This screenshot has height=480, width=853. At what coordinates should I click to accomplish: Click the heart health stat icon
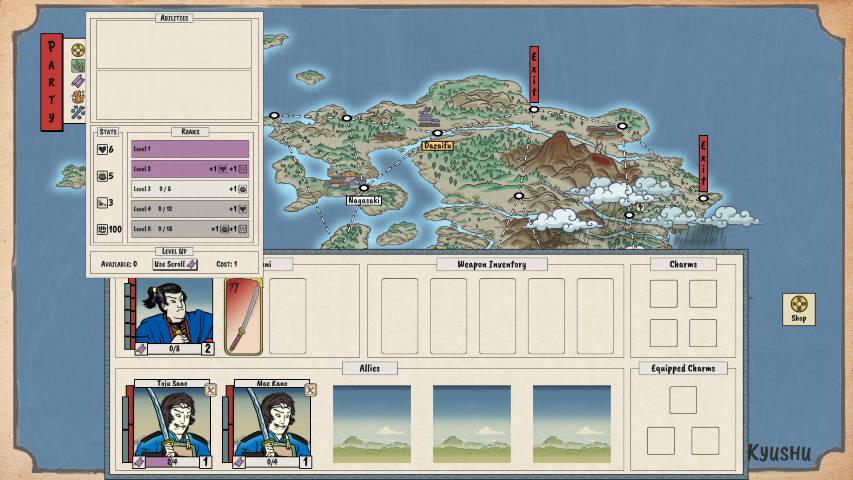point(103,150)
